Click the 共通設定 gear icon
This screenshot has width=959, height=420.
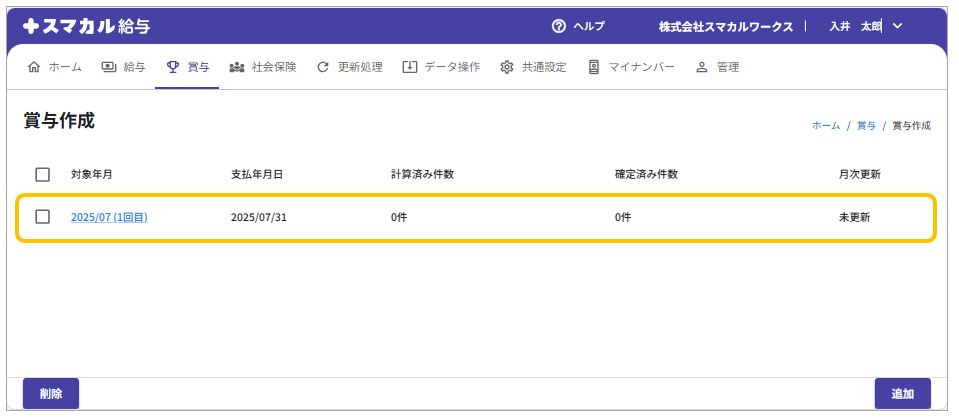click(507, 67)
